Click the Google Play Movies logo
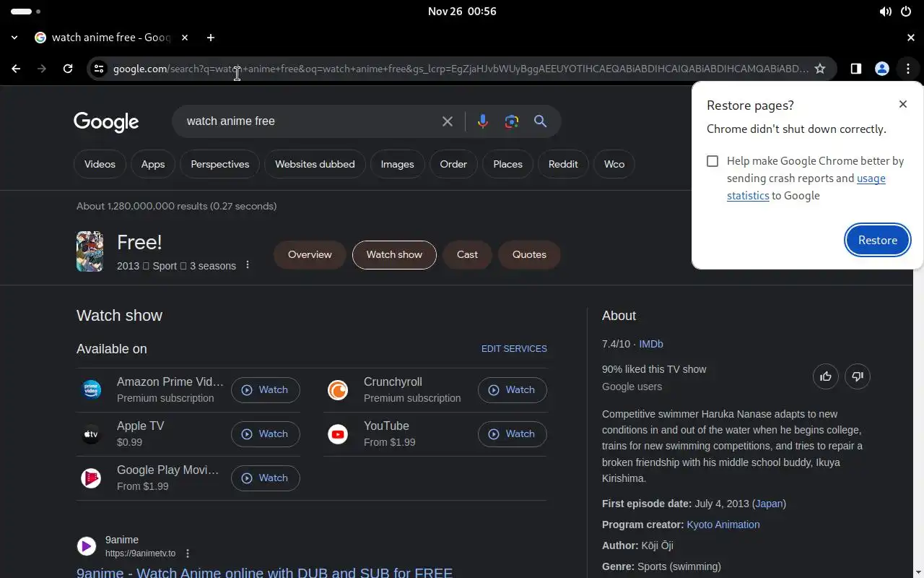The image size is (924, 578). pyautogui.click(x=91, y=478)
